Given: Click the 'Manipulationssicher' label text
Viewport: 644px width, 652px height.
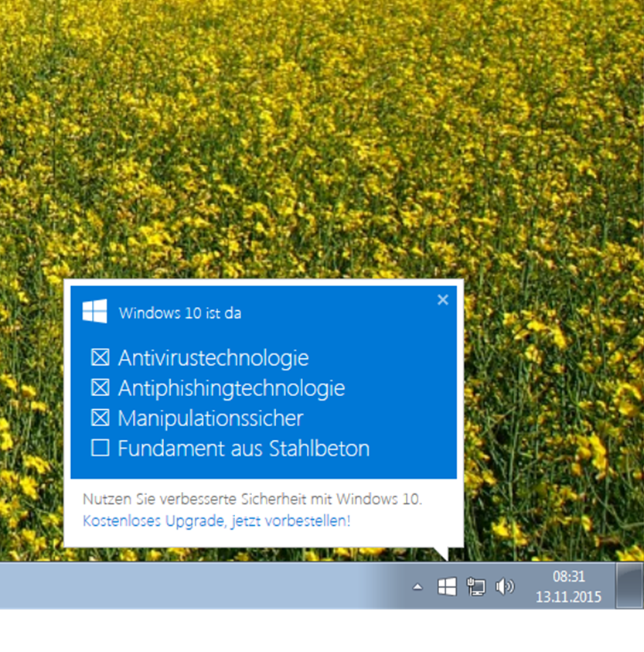Looking at the screenshot, I should 210,418.
